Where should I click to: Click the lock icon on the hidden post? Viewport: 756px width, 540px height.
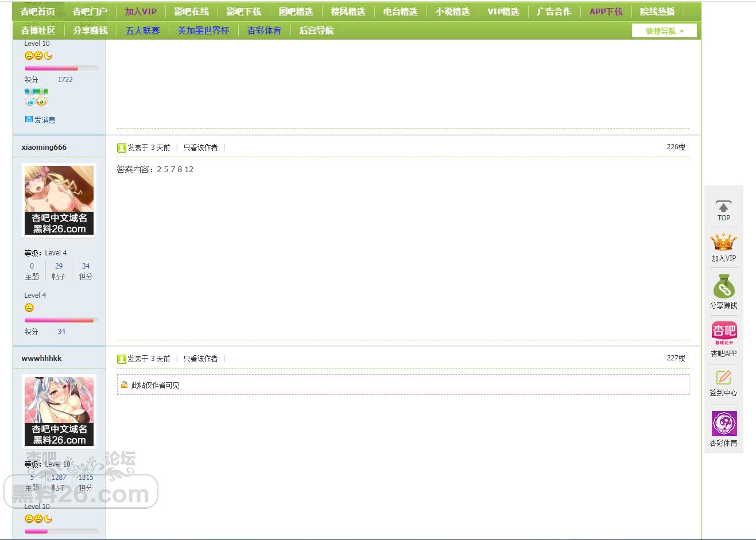(124, 385)
